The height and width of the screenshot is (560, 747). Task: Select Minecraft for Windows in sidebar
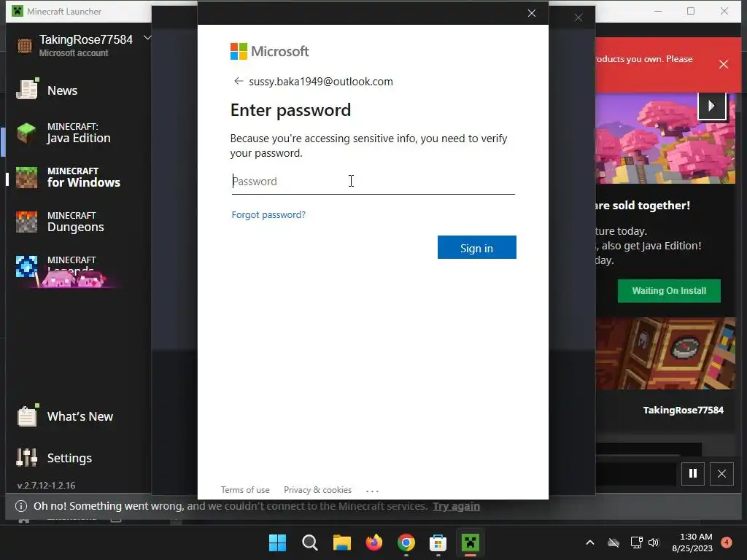79,177
